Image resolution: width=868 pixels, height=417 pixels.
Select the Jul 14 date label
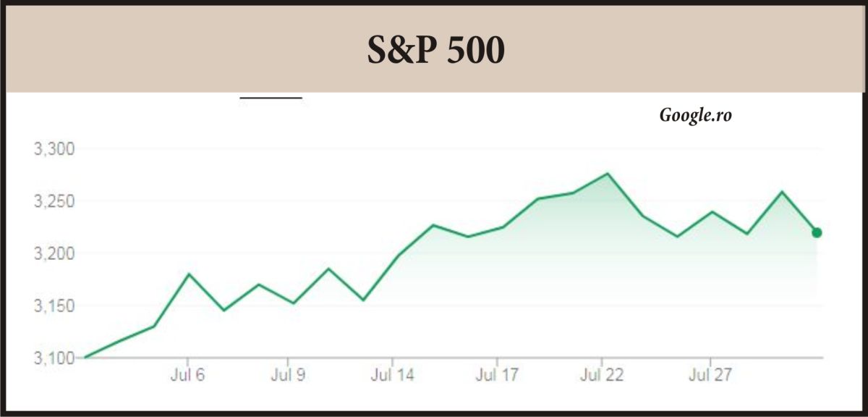(x=391, y=375)
